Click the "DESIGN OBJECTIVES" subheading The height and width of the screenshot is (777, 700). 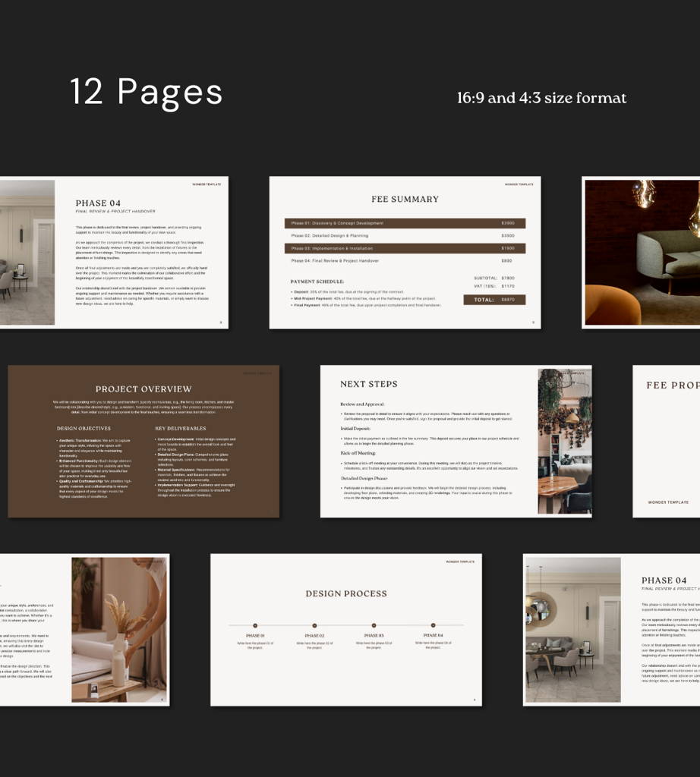coord(84,429)
